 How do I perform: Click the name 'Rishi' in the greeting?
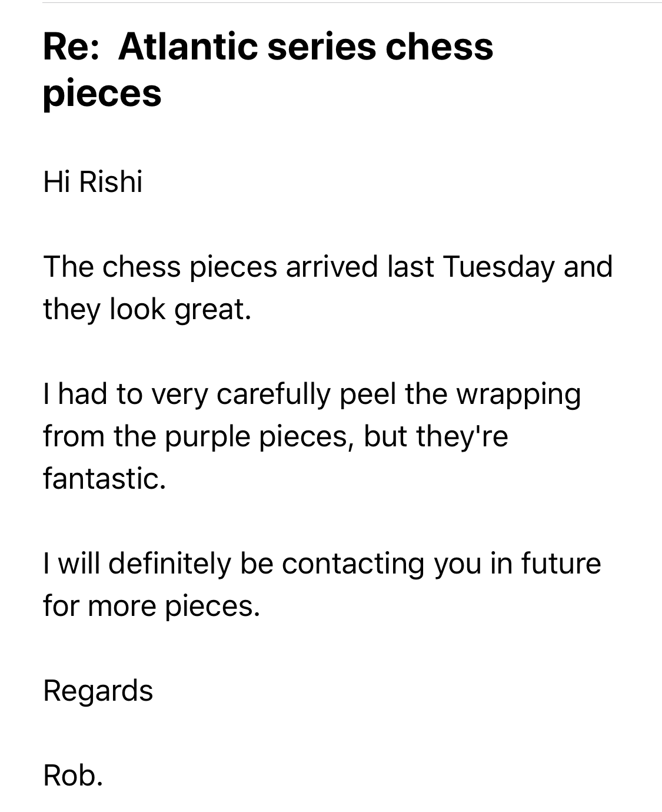click(110, 181)
